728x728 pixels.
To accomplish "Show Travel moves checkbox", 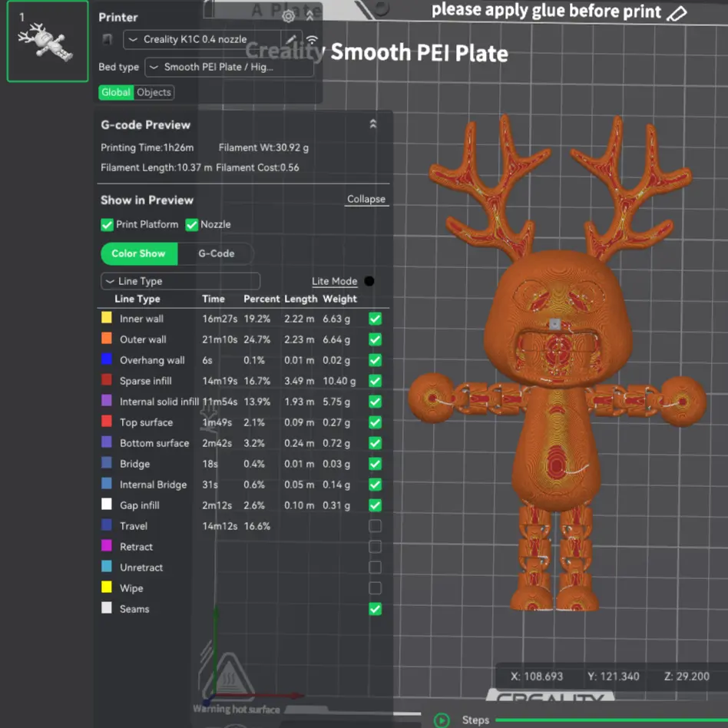I will [x=376, y=526].
